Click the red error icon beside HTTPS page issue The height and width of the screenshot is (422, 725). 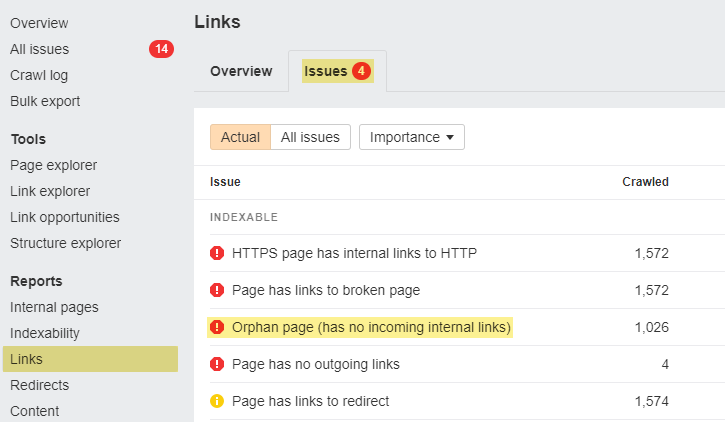coord(217,253)
